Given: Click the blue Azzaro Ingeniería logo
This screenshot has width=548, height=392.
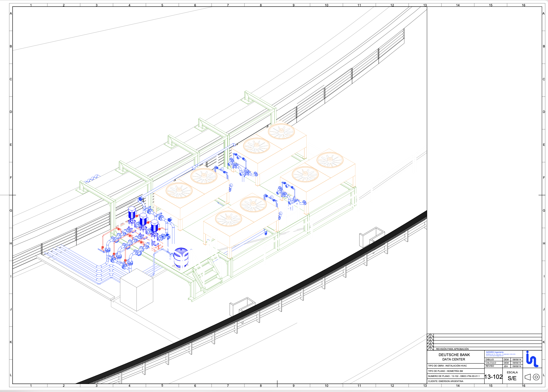Looking at the screenshot, I should (x=532, y=359).
